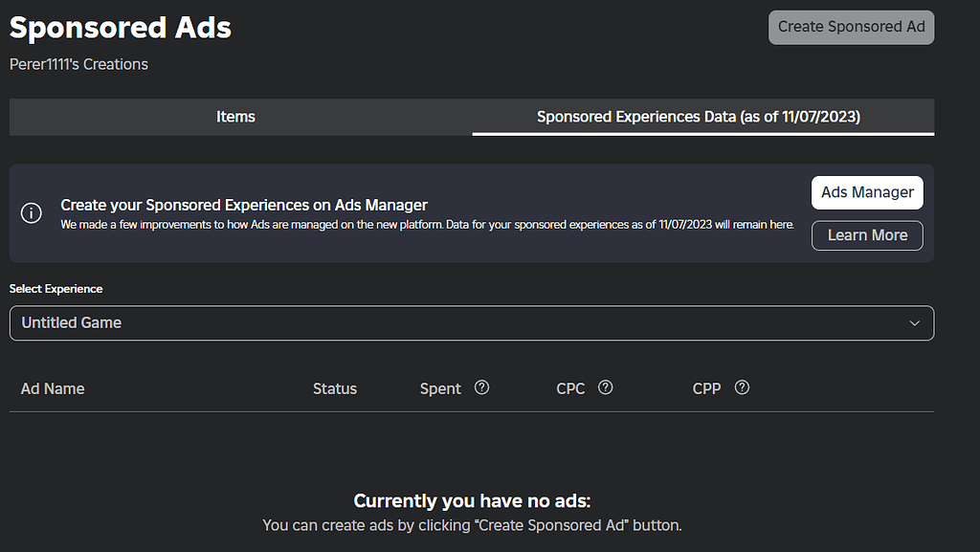980x552 pixels.
Task: Click the Ad Name column header
Action: tap(53, 388)
